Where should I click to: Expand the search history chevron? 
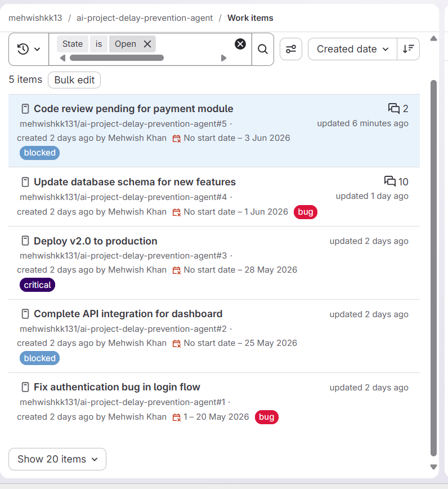37,49
